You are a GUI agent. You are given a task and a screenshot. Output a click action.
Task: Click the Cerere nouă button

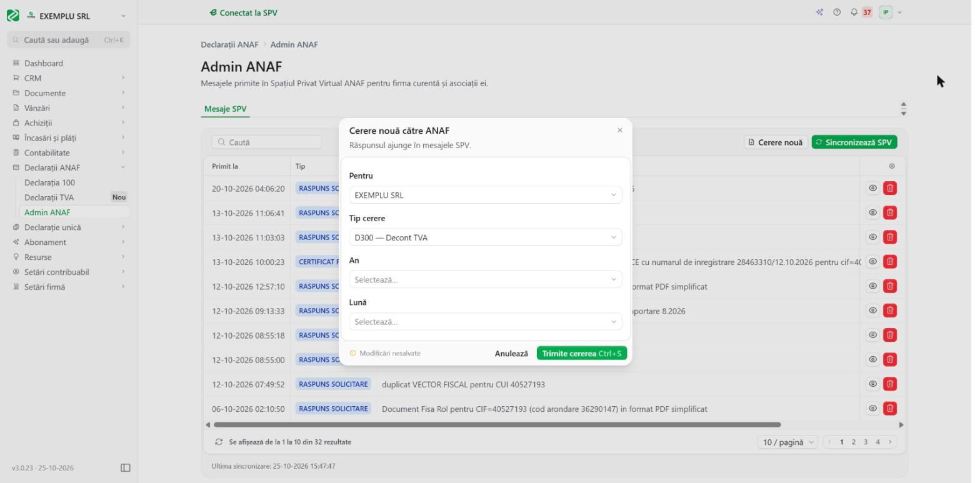click(x=776, y=142)
